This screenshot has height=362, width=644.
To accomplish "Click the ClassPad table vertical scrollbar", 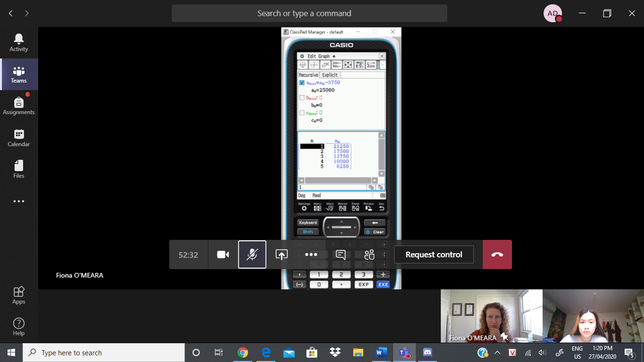I will pyautogui.click(x=382, y=154).
